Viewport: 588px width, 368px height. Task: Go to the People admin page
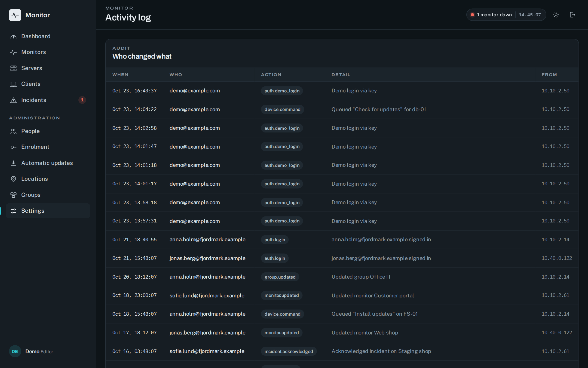pyautogui.click(x=48, y=131)
